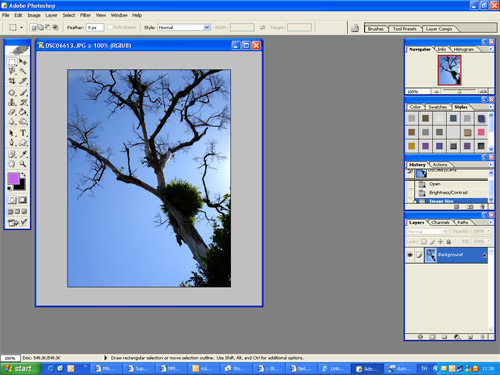The height and width of the screenshot is (375, 500).
Task: Open History panel options menu arrow
Action: pos(491,164)
